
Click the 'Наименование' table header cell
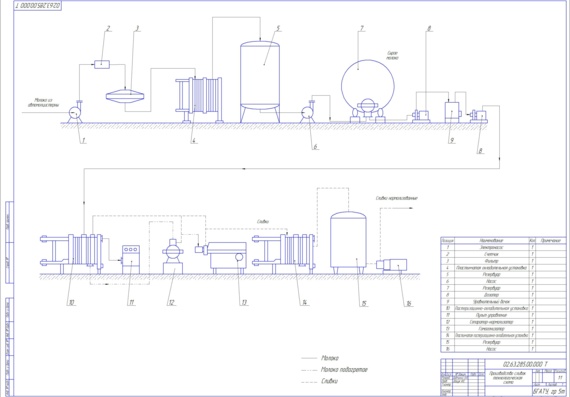(491, 241)
